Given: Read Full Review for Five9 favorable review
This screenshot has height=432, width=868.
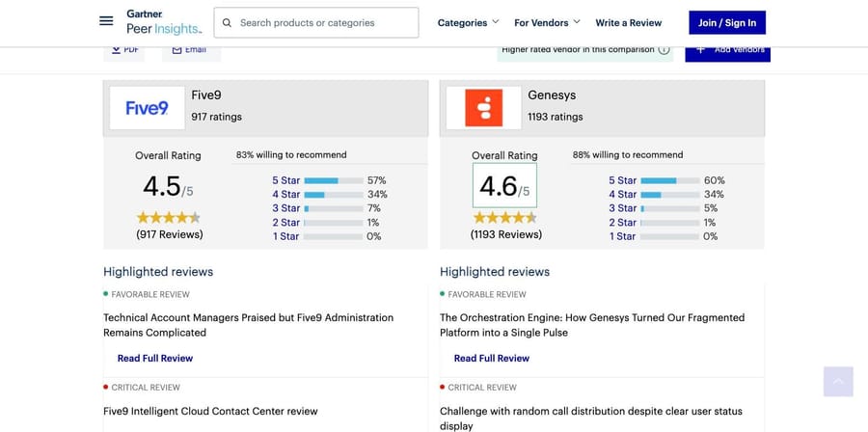Looking at the screenshot, I should click(x=155, y=359).
